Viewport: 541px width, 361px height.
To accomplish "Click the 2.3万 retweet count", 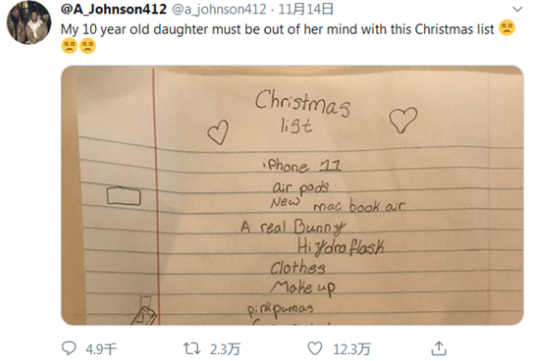I will click(225, 349).
